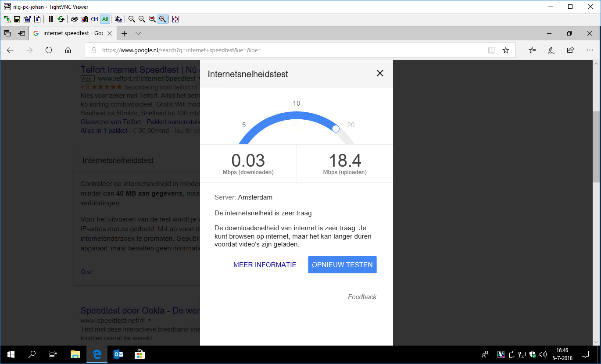Reload the page in Edge
601x364 pixels.
click(x=49, y=50)
